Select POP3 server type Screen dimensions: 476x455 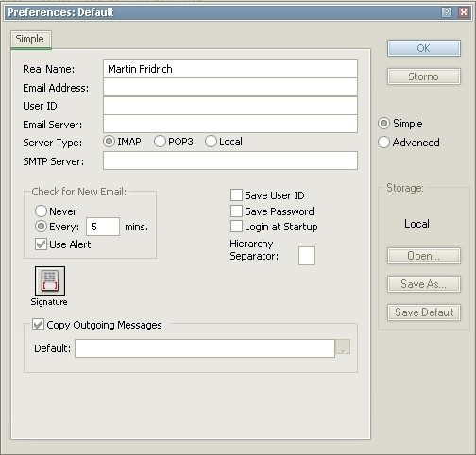click(x=160, y=142)
